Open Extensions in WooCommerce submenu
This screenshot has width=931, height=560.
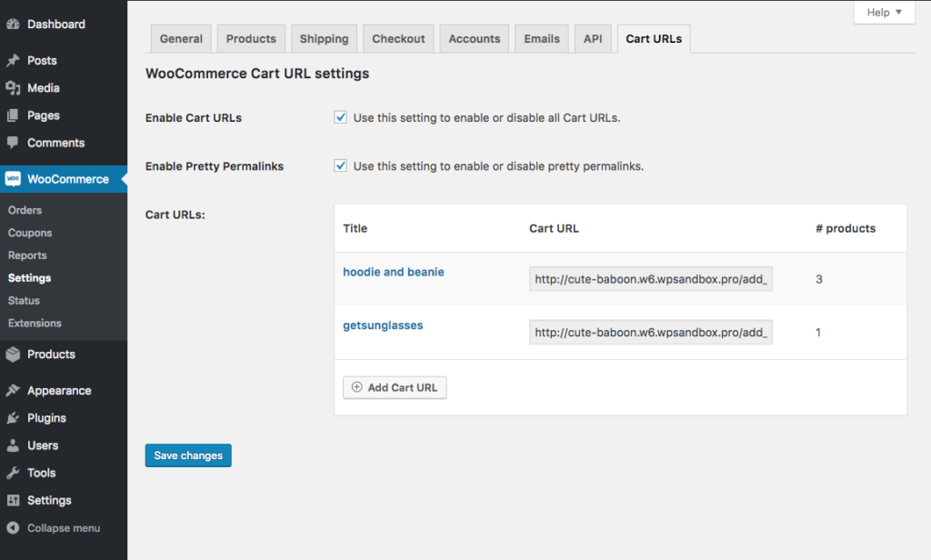(35, 323)
